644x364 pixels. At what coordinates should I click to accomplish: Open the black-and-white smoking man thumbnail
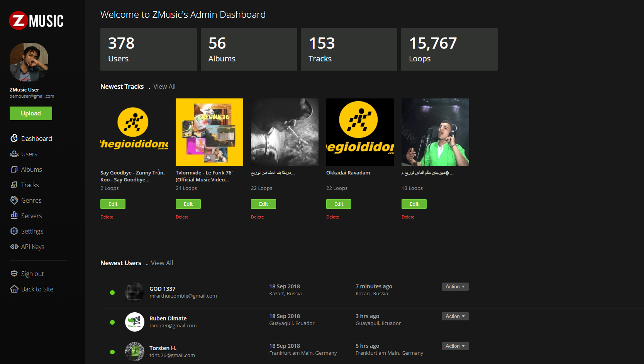(285, 132)
